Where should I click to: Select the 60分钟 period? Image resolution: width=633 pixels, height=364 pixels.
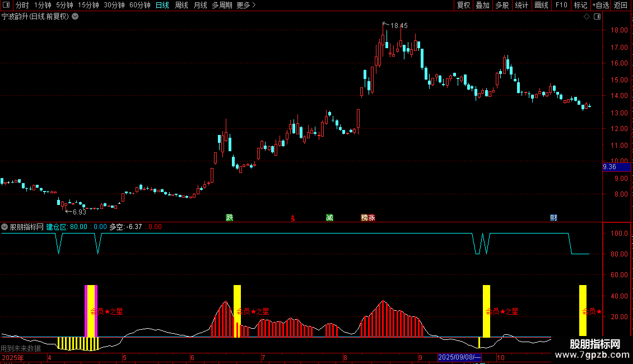[140, 5]
